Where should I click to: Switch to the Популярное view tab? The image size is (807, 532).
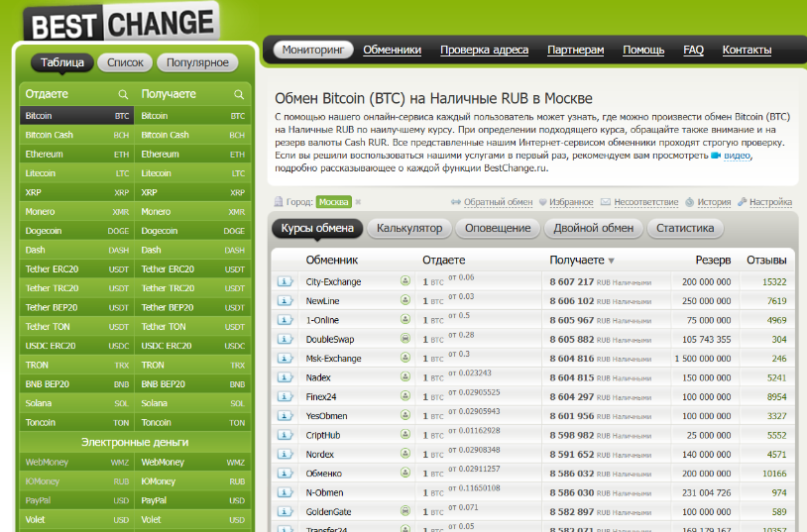point(197,62)
